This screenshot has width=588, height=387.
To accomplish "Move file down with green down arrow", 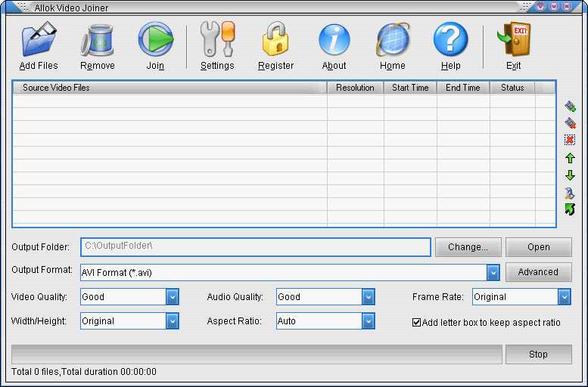I will pos(570,175).
